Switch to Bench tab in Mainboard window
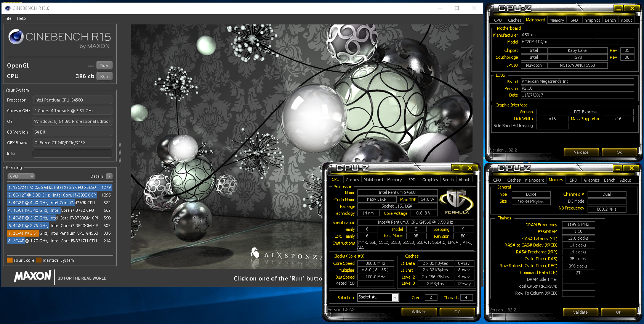Viewport: 644px width, 324px height. (x=610, y=20)
